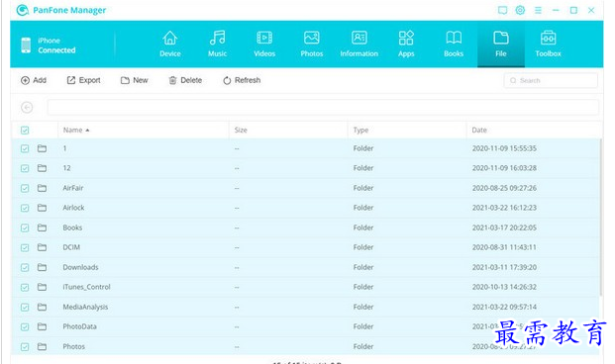Open settings gear in title bar

[520, 10]
